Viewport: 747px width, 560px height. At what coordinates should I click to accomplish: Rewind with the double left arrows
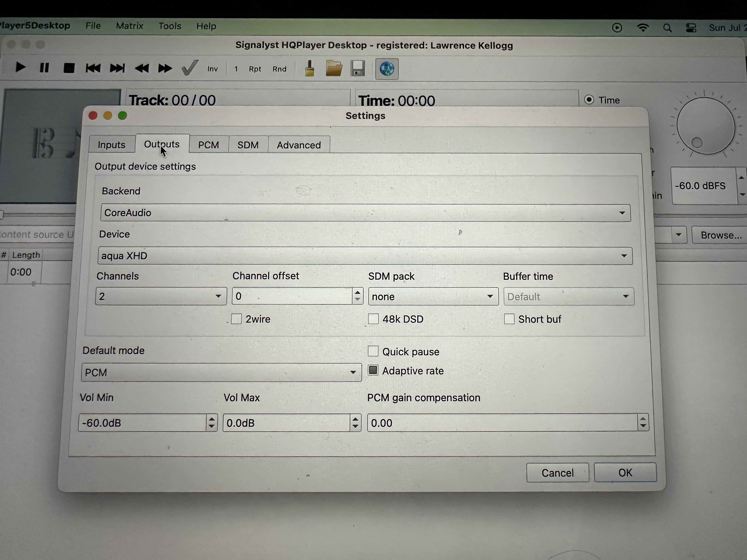point(142,69)
